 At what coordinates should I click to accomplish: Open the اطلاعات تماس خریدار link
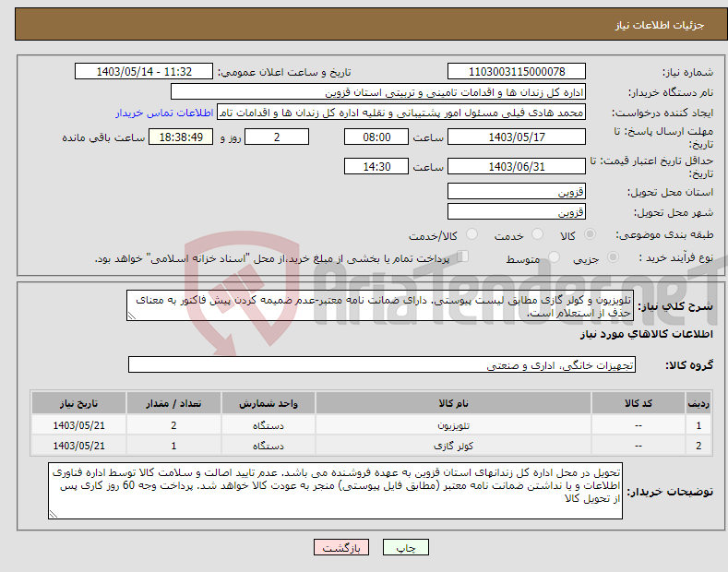click(x=164, y=113)
